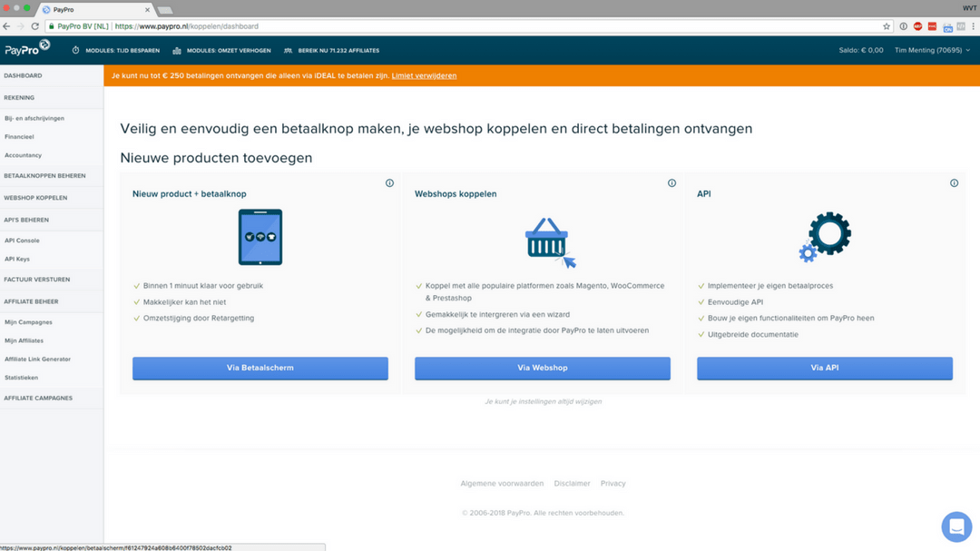Open info icon on Webshops koppelen card
Screen dimensions: 980x551
671,183
